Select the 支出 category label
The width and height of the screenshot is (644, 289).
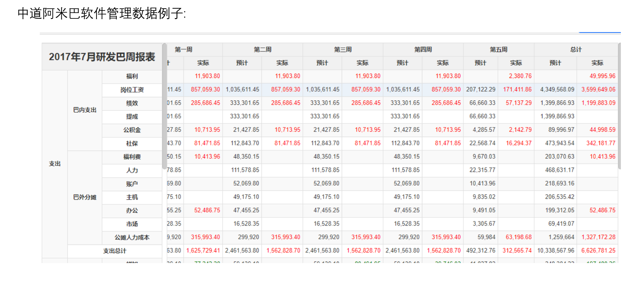[55, 163]
